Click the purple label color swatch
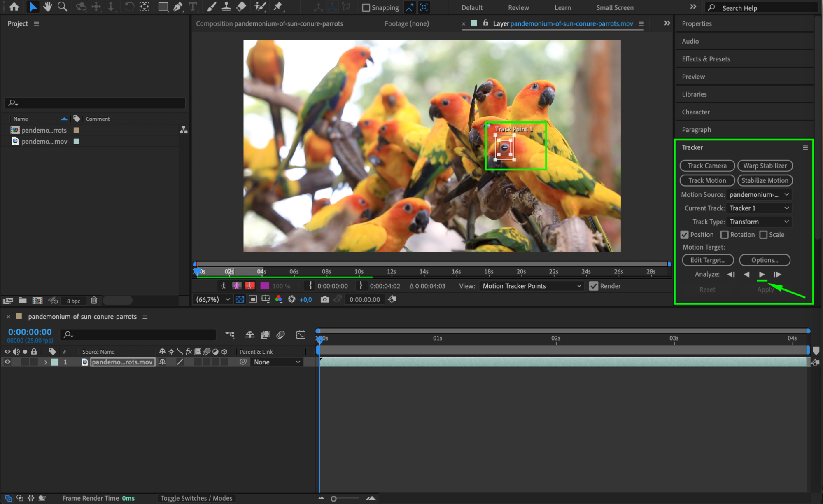The image size is (823, 504). (264, 285)
